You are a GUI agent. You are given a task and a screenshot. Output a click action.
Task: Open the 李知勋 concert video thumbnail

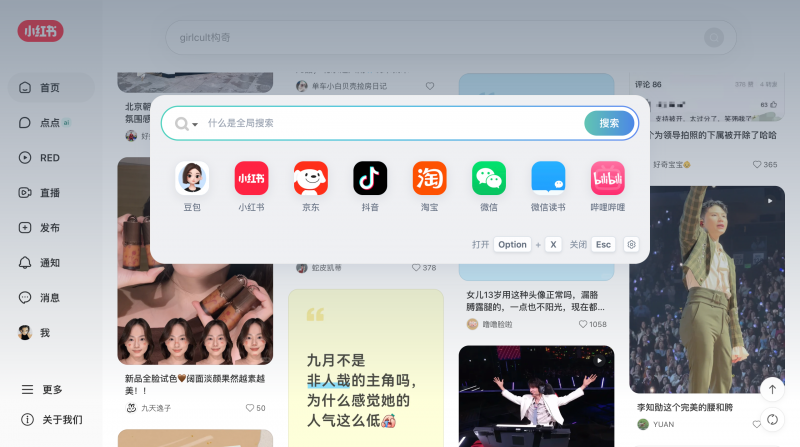coord(707,289)
